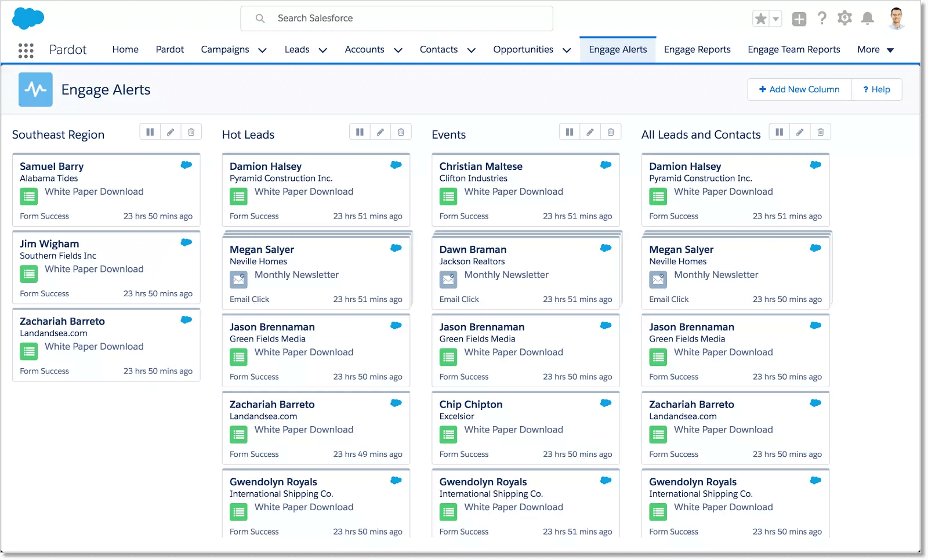Go to the Home tab
928x560 pixels.
pyautogui.click(x=125, y=49)
